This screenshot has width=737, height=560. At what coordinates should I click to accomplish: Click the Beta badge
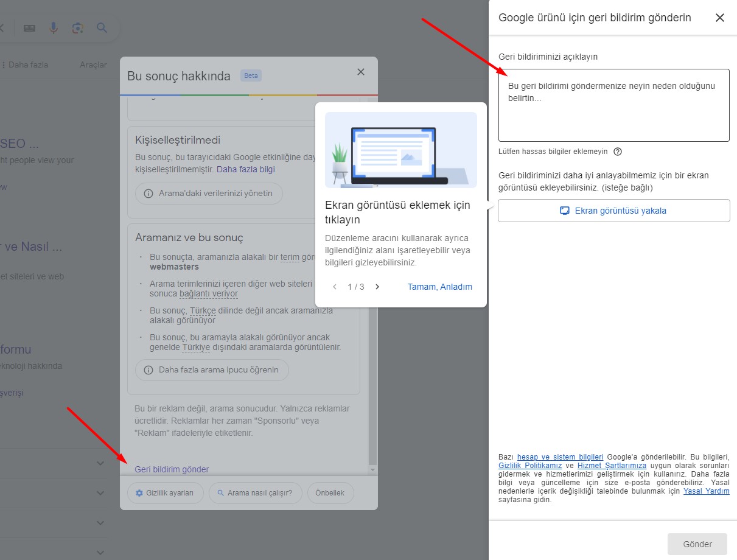pyautogui.click(x=251, y=75)
